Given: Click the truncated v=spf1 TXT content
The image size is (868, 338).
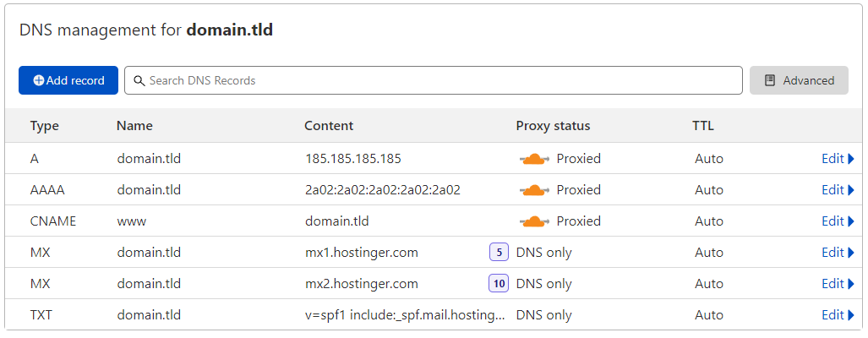Looking at the screenshot, I should point(405,314).
